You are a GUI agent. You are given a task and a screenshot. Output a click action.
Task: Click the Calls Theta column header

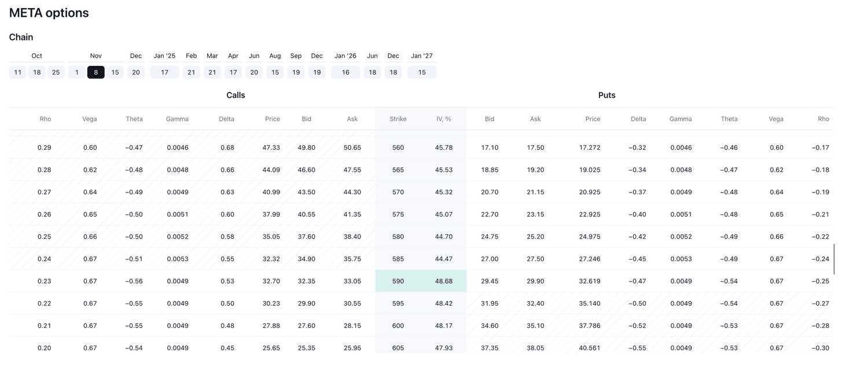pos(134,119)
